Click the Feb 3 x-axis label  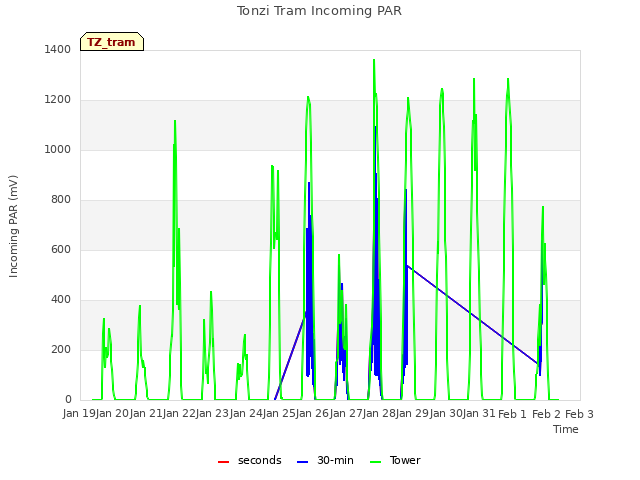click(579, 414)
